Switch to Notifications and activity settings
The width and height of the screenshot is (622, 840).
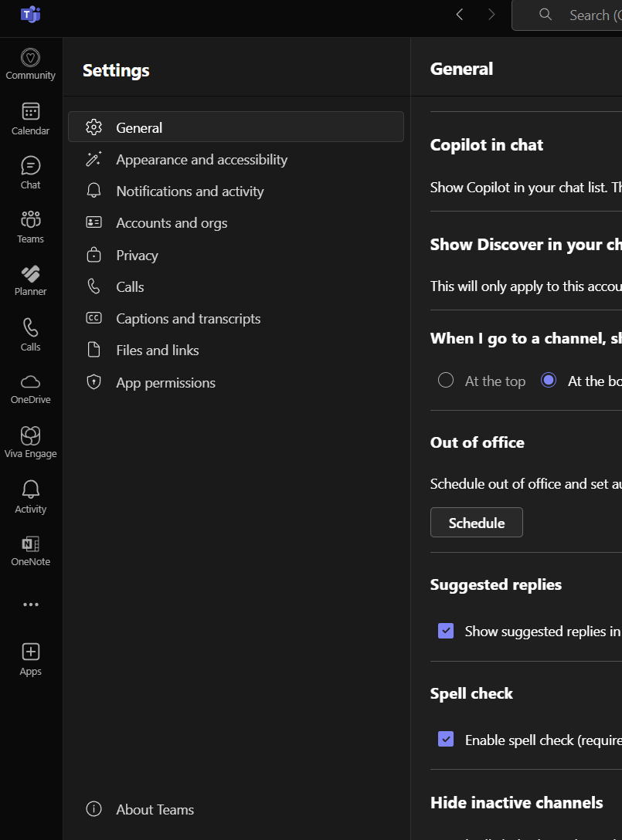point(190,191)
